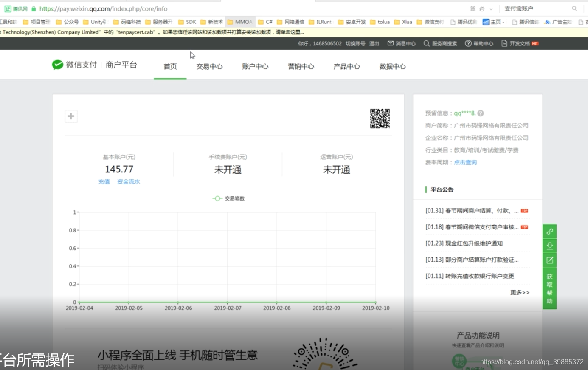The image size is (588, 370).
Task: Open the 码锋科技 bookmark folder
Action: 127,22
